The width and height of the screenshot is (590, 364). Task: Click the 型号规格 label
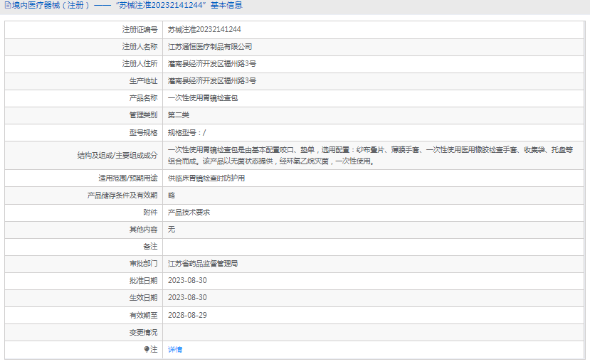click(143, 133)
